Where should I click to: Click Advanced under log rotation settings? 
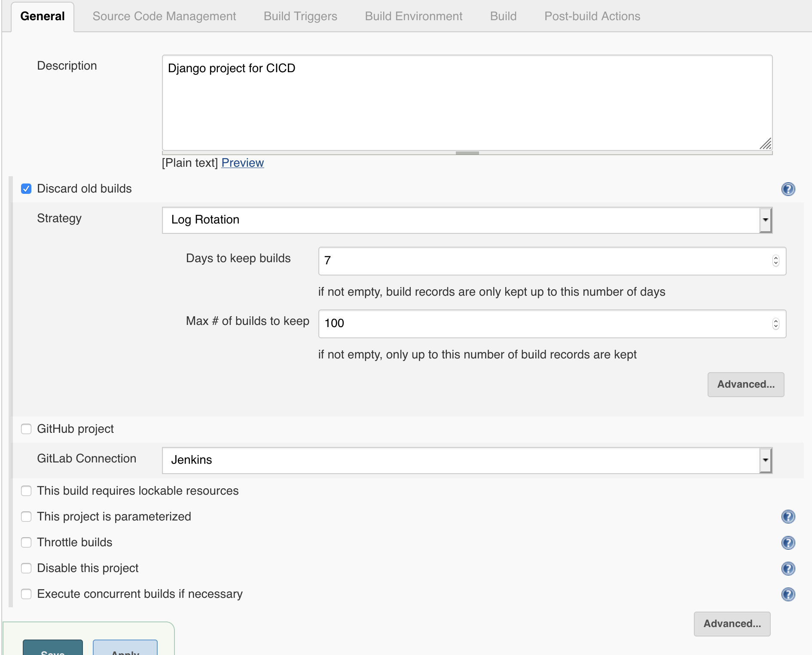pyautogui.click(x=745, y=385)
